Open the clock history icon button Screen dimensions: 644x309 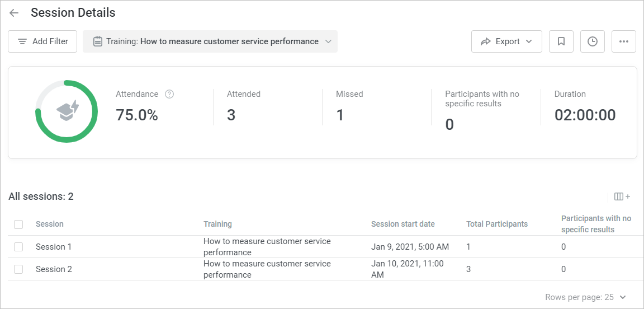pyautogui.click(x=592, y=41)
